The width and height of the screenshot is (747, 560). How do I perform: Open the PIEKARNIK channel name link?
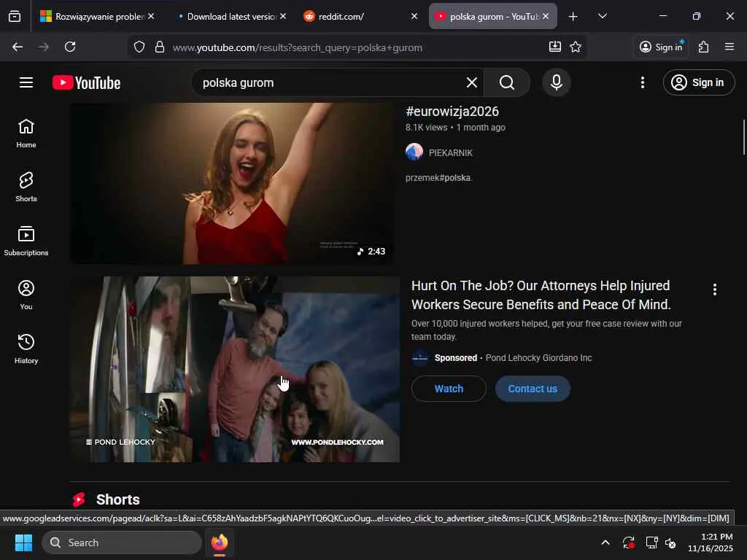tap(451, 153)
